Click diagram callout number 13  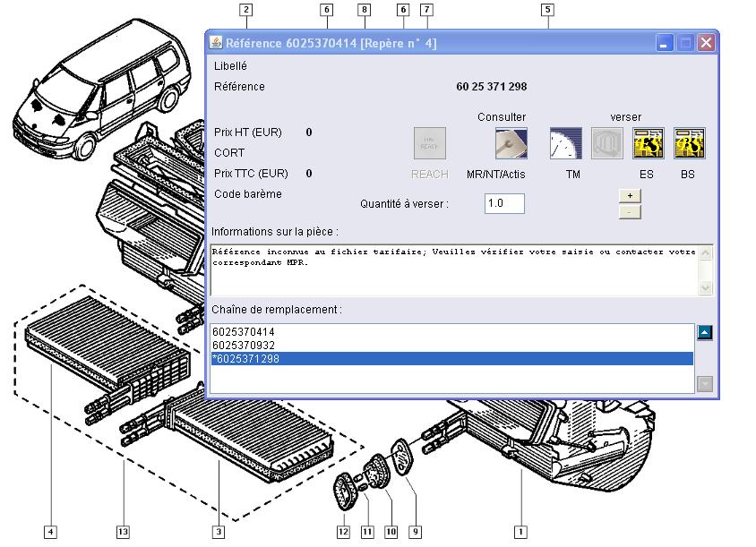click(x=123, y=532)
